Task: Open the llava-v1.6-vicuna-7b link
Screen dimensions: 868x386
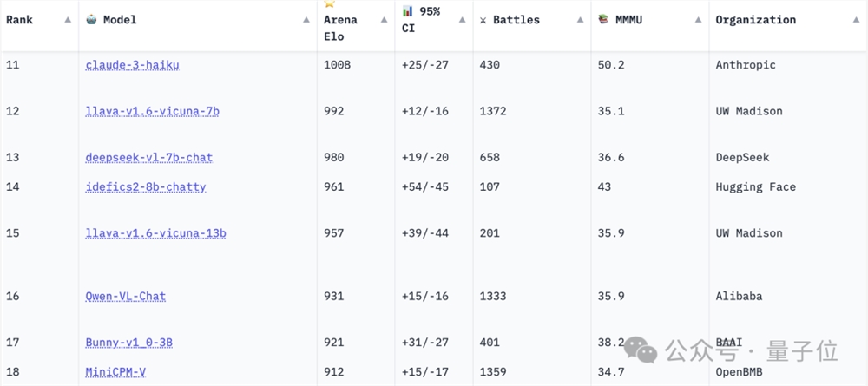Action: [152, 111]
